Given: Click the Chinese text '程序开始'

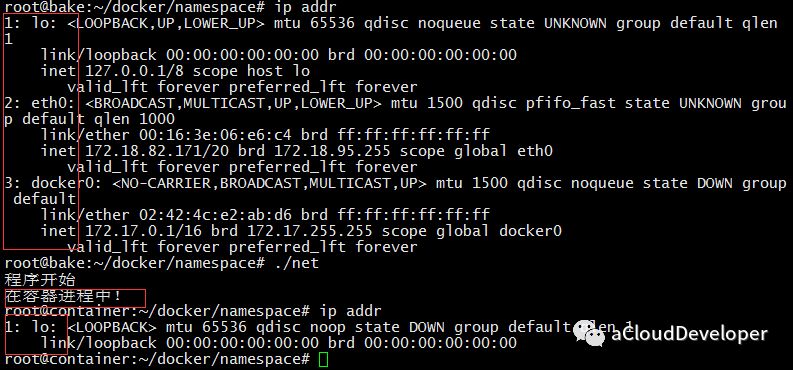Looking at the screenshot, I should pos(40,280).
